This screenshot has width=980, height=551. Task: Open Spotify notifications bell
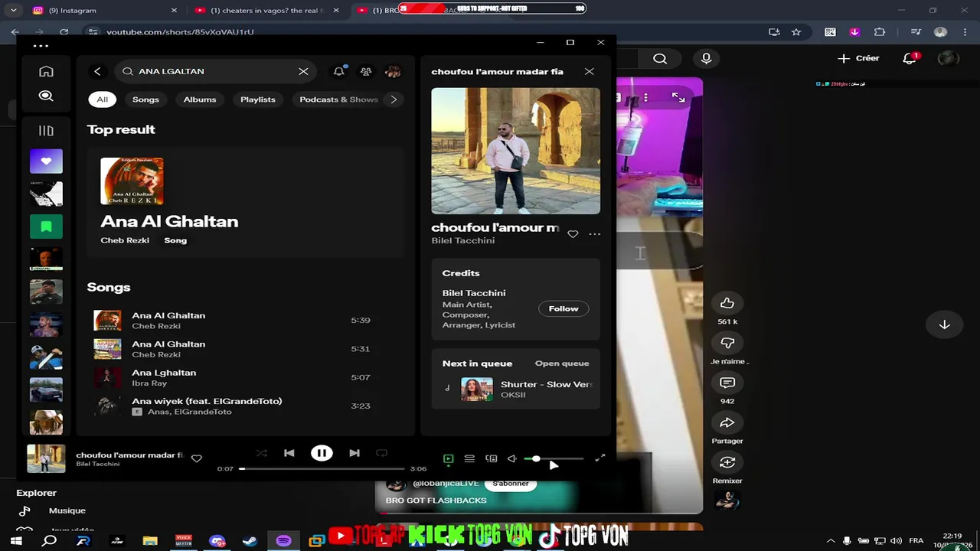coord(338,71)
